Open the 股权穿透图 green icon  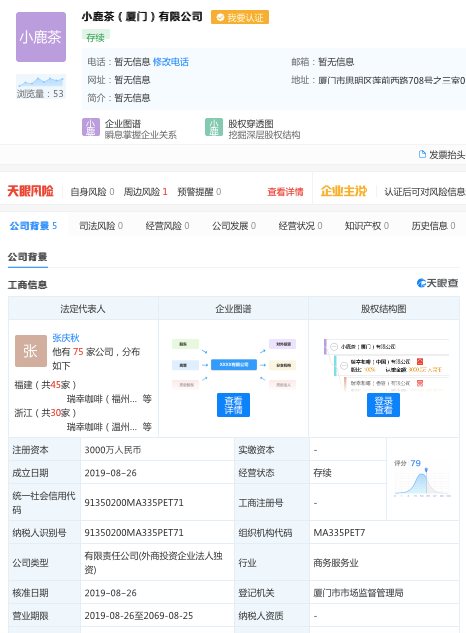point(214,127)
